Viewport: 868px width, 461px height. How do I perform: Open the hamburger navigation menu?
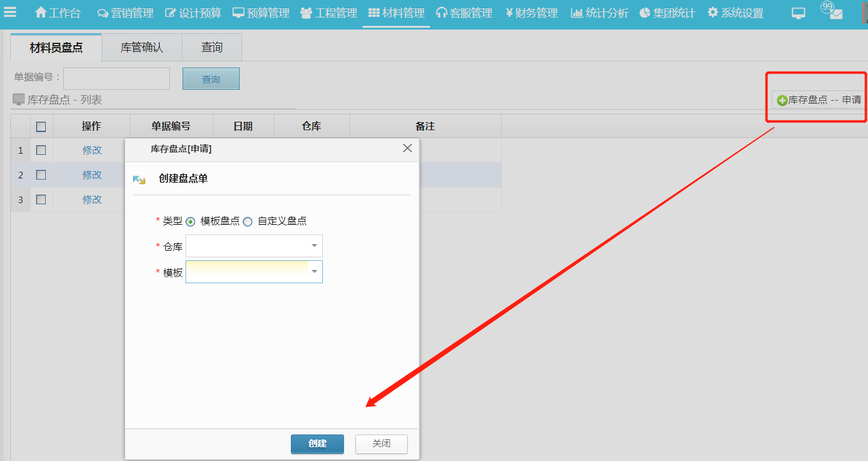tap(11, 11)
